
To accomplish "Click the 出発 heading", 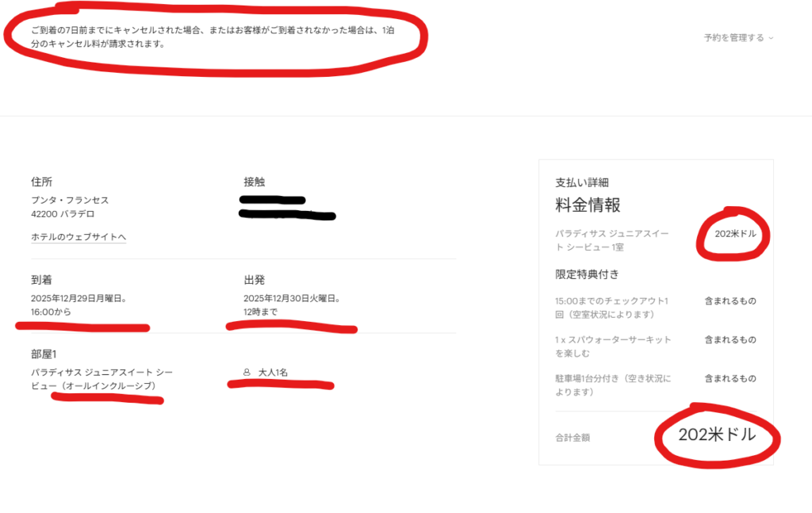I will coord(255,280).
